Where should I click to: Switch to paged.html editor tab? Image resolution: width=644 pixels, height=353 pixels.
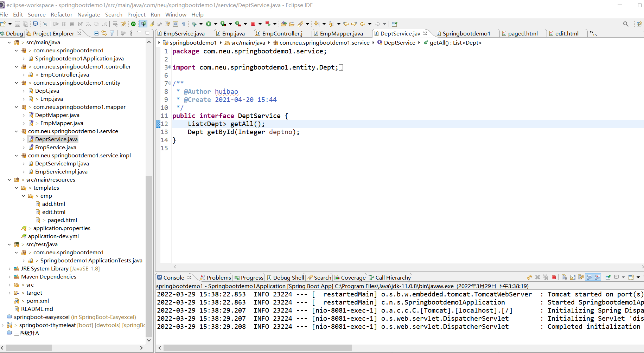[x=523, y=33]
